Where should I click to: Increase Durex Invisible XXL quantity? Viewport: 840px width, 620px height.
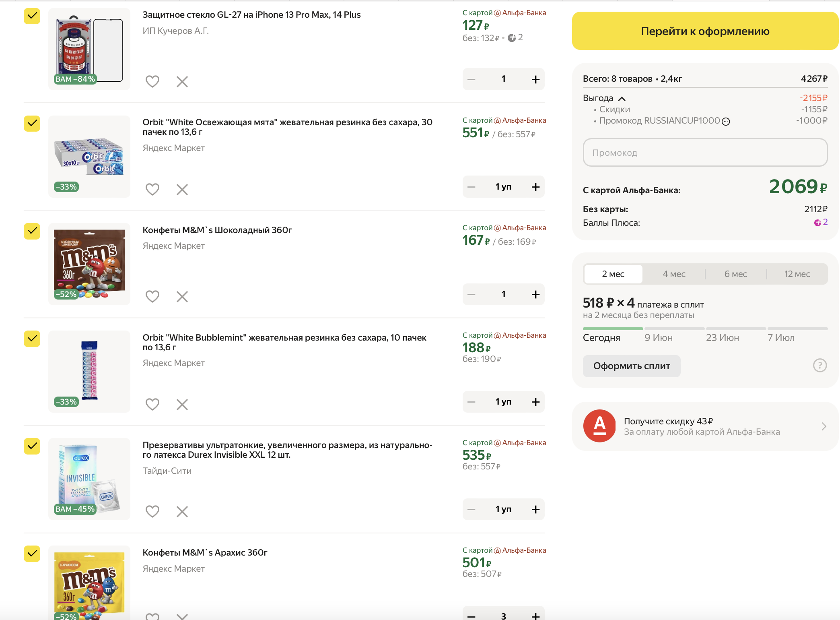tap(535, 509)
